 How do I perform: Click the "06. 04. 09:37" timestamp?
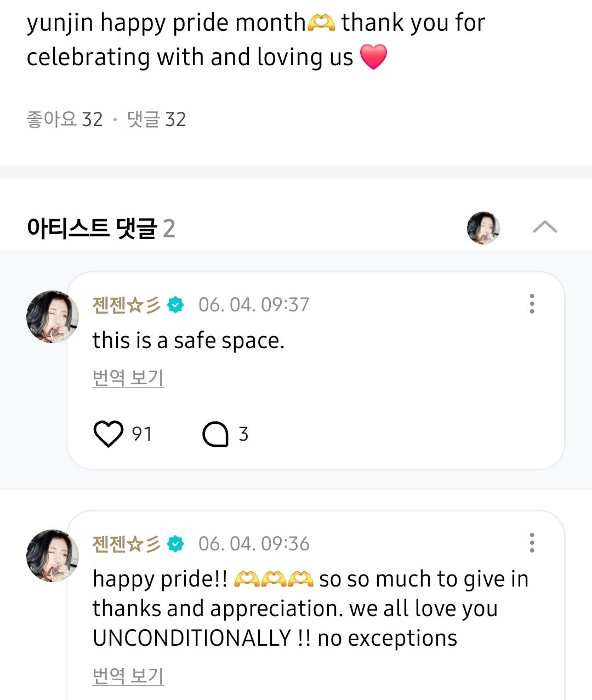click(254, 305)
